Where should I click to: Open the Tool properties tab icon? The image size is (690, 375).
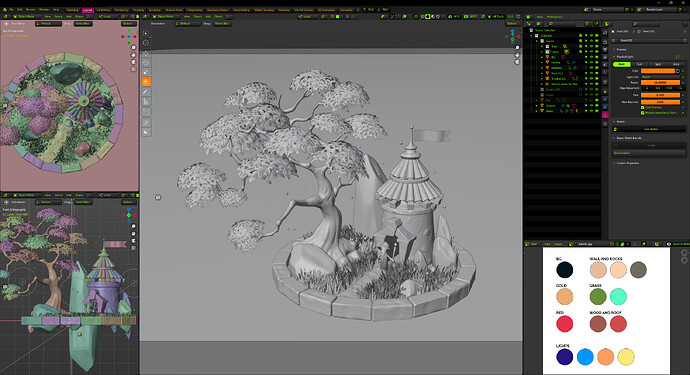point(605,32)
